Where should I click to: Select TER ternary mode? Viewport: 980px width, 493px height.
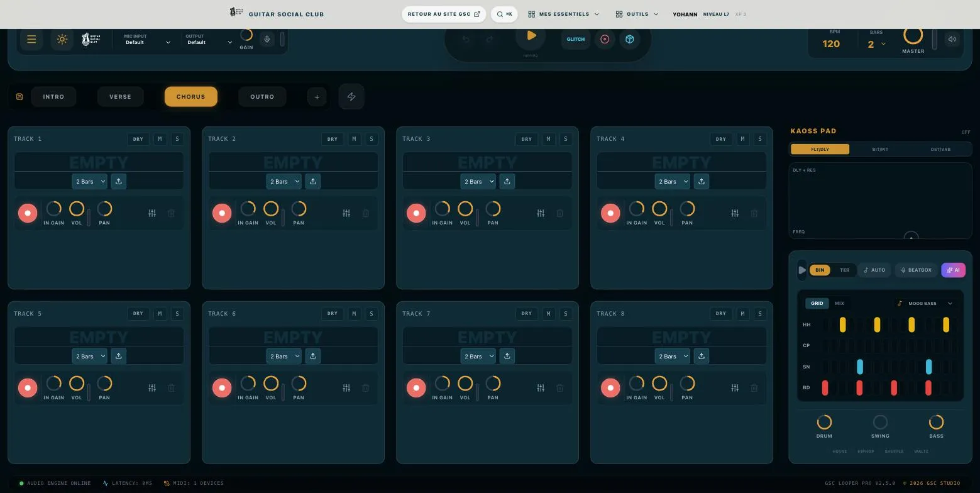(x=844, y=270)
